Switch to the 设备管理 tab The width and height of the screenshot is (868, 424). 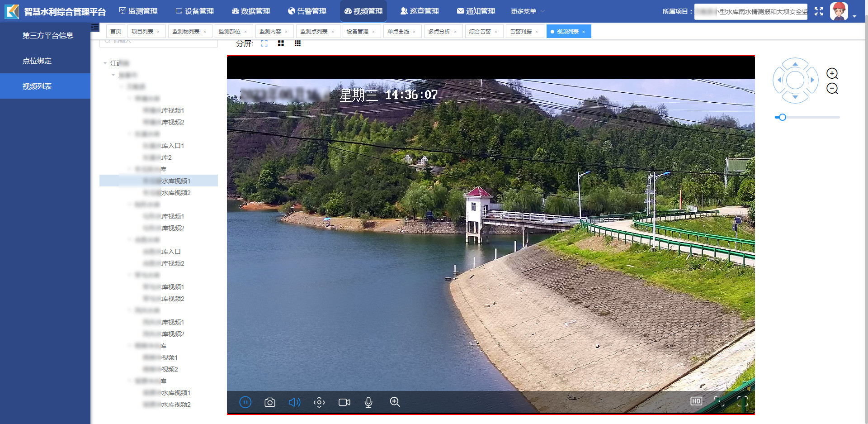(x=357, y=32)
